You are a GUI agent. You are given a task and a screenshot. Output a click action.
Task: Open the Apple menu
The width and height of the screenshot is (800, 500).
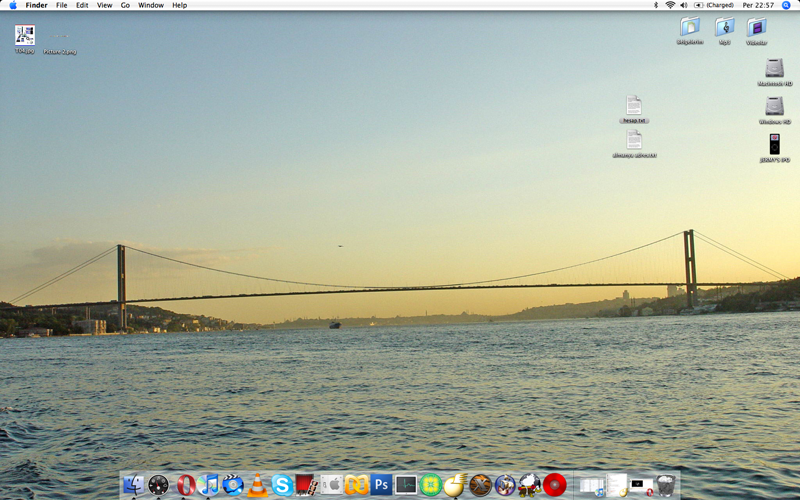(13, 5)
